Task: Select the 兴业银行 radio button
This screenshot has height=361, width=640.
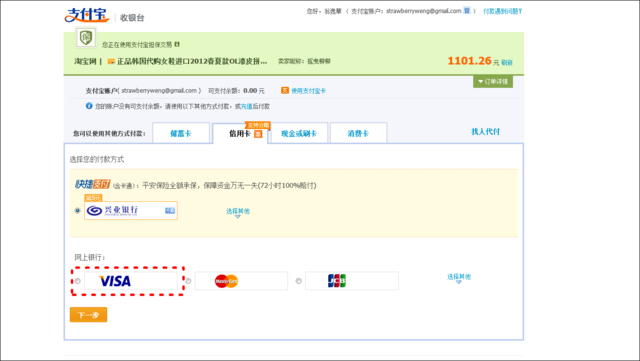Action: point(78,211)
